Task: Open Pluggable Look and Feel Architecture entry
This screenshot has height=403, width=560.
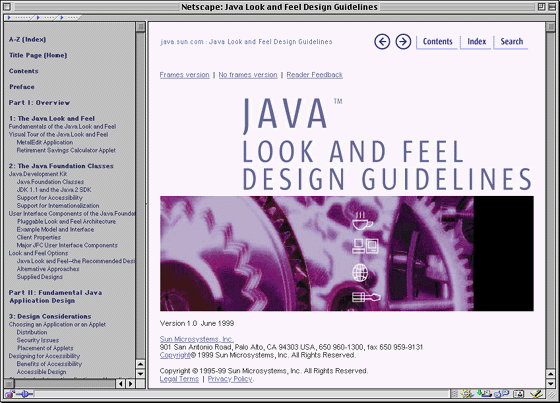Action: coord(66,222)
